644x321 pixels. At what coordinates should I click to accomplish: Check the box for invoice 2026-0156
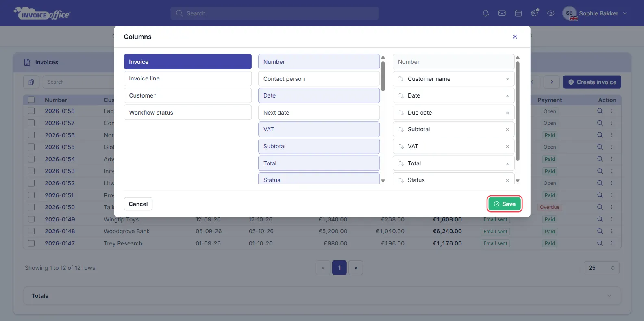pyautogui.click(x=31, y=135)
